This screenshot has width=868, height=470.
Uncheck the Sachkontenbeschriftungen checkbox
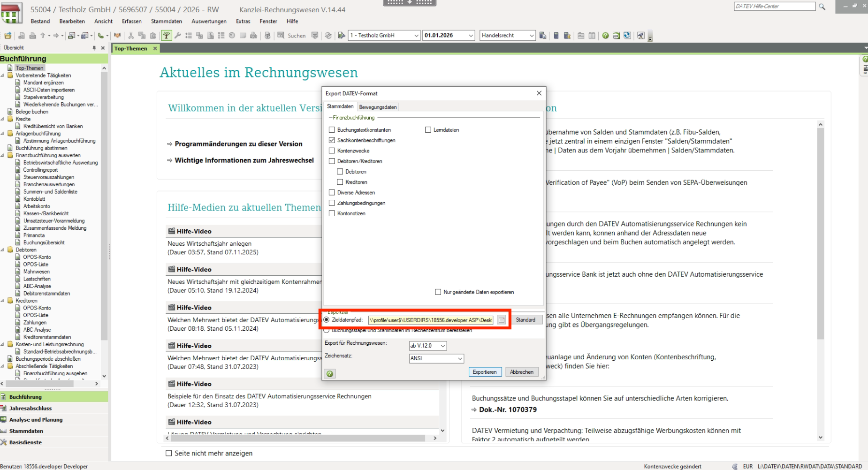coord(332,140)
